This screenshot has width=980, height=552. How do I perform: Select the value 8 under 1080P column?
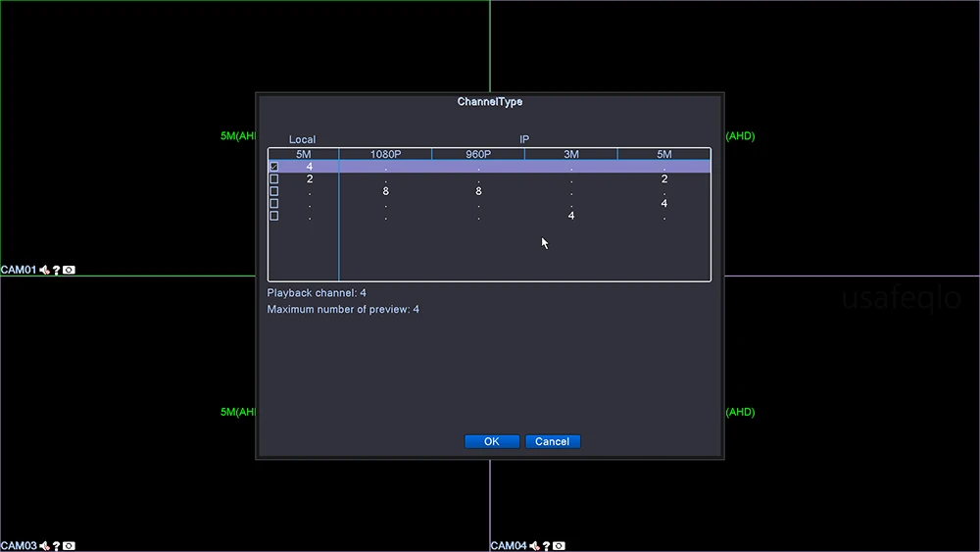tap(385, 191)
